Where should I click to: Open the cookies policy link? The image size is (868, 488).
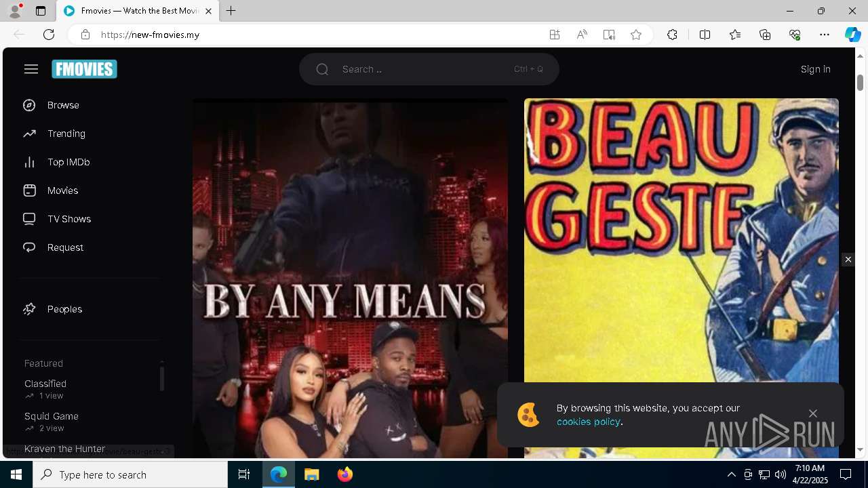tap(588, 422)
